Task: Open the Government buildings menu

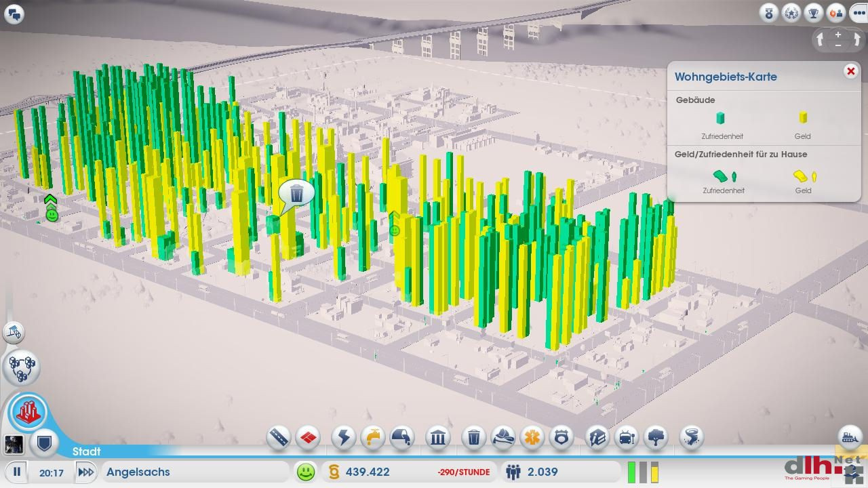Action: (438, 437)
